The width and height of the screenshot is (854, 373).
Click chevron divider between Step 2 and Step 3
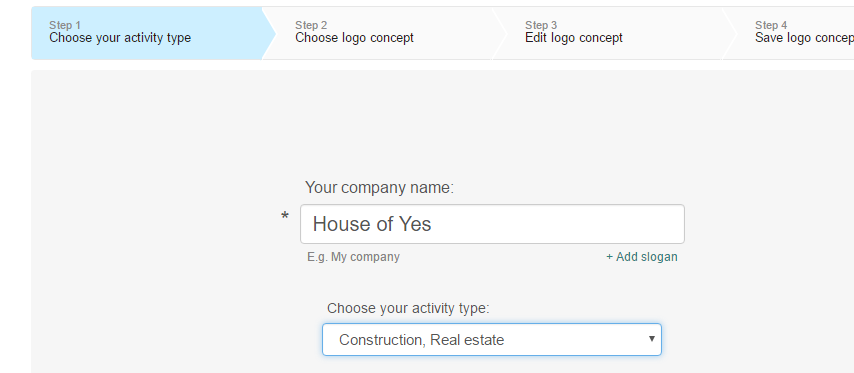coord(499,33)
